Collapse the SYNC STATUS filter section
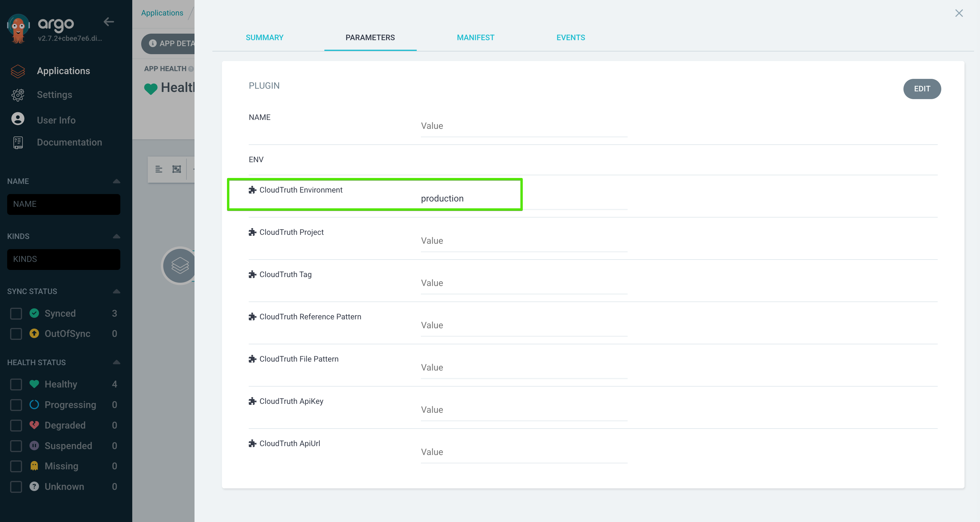Image resolution: width=980 pixels, height=522 pixels. click(116, 292)
